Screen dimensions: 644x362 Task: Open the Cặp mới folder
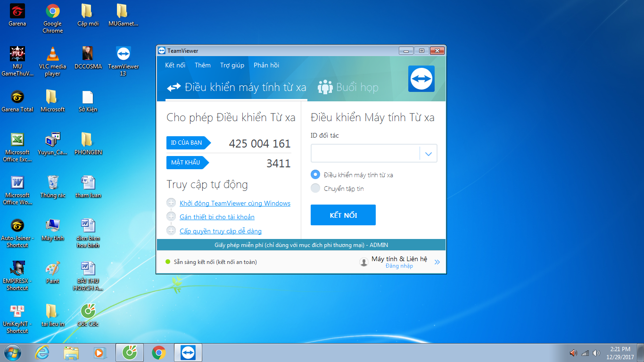88,15
